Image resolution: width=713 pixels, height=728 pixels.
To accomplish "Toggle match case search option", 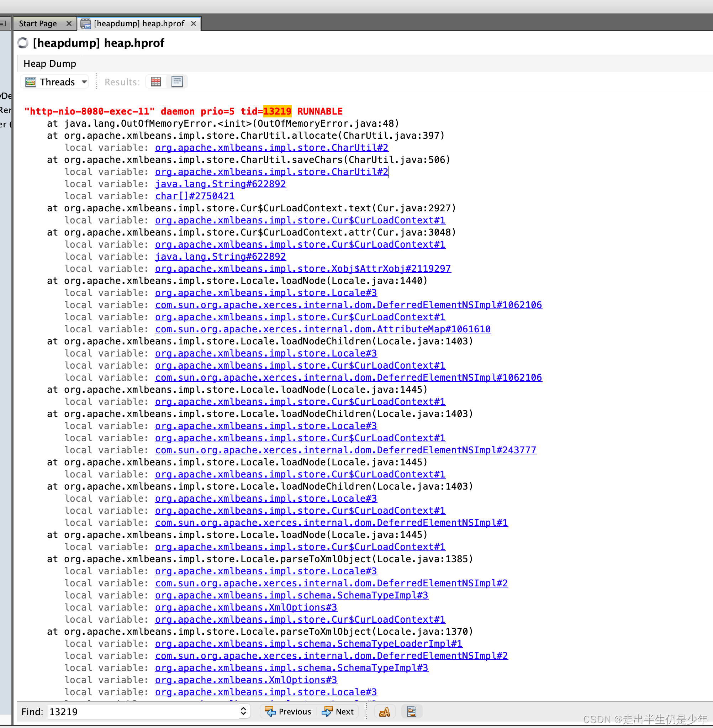I will pyautogui.click(x=384, y=712).
